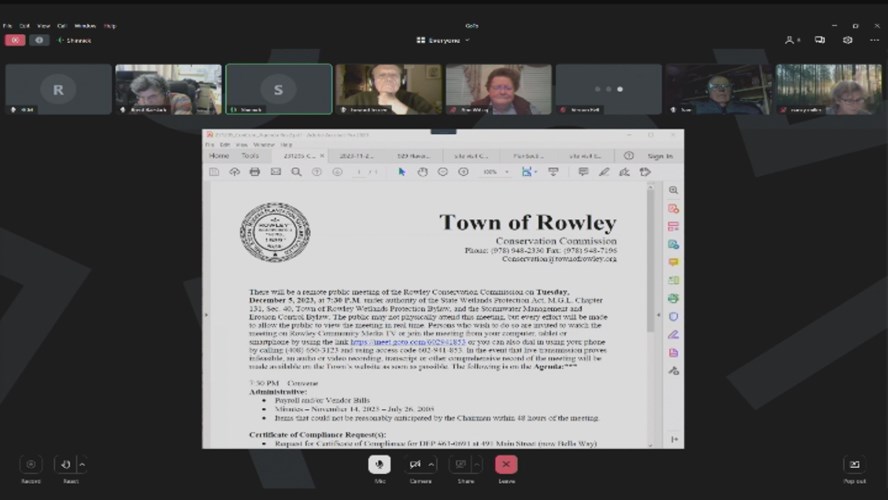
Task: Click the Acrobat Home tab
Action: pos(219,156)
